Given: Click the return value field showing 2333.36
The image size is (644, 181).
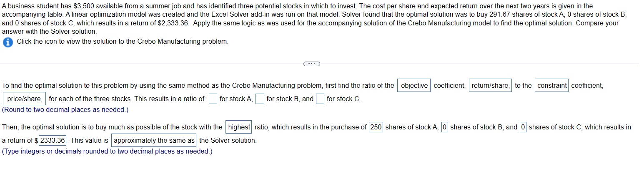Looking at the screenshot, I should (x=53, y=141).
